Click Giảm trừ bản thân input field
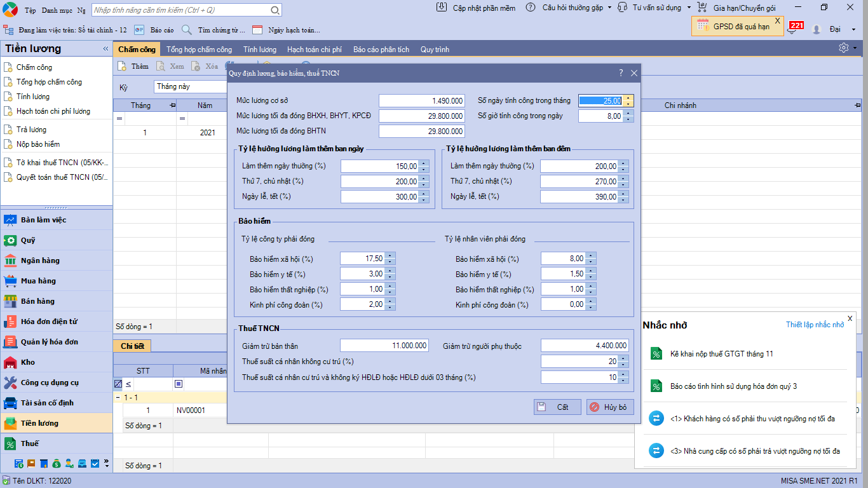 pyautogui.click(x=385, y=346)
